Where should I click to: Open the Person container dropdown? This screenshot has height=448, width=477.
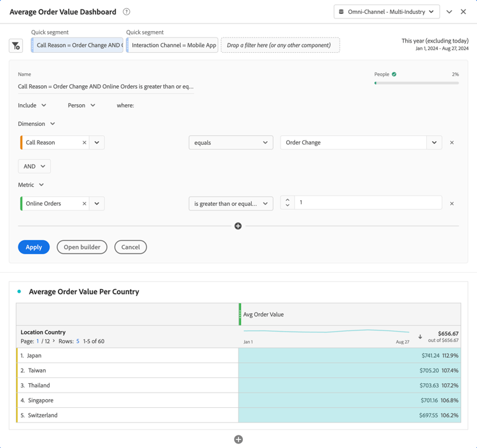pyautogui.click(x=81, y=105)
